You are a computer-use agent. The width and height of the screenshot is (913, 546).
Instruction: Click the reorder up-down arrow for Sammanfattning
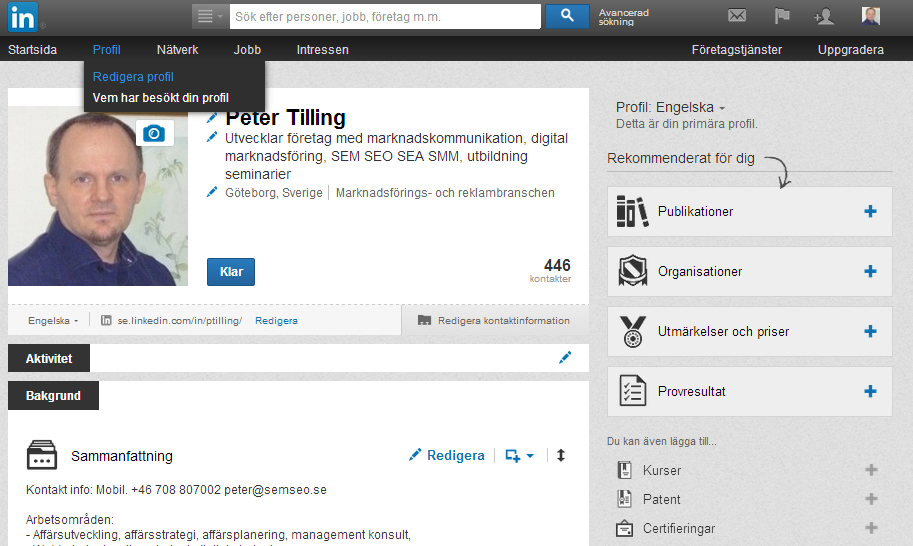(x=561, y=455)
